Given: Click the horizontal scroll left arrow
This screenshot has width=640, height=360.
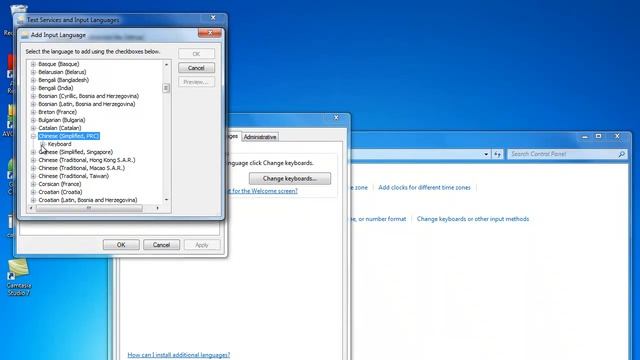Looking at the screenshot, I should pos(31,208).
